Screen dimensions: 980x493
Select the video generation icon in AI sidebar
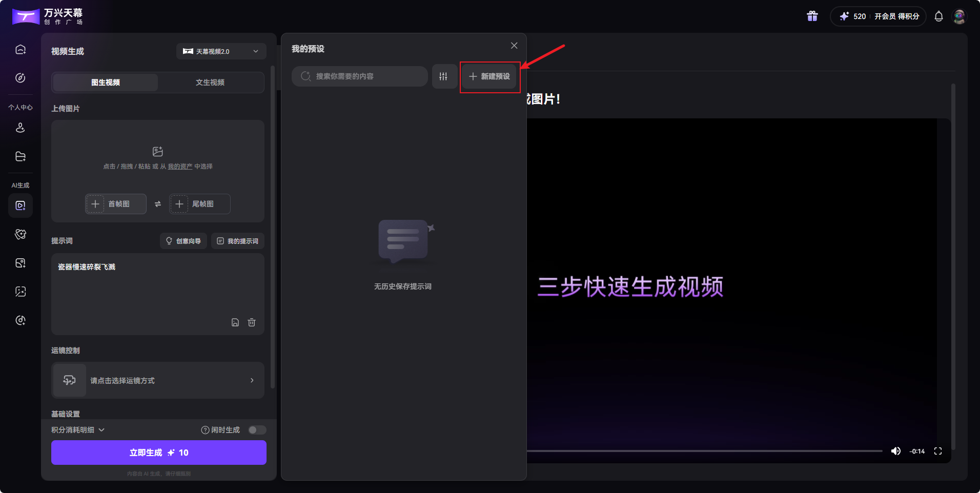click(x=20, y=206)
